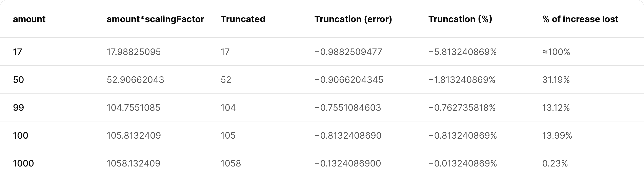Image resolution: width=644 pixels, height=177 pixels.
Task: Click the '≈100%' increase lost cell
Action: coord(556,52)
